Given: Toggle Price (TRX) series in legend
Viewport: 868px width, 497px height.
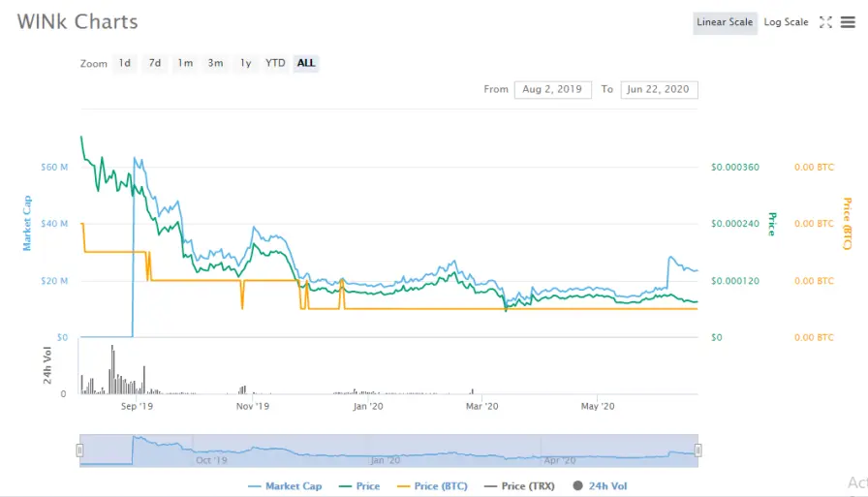Looking at the screenshot, I should point(519,486).
